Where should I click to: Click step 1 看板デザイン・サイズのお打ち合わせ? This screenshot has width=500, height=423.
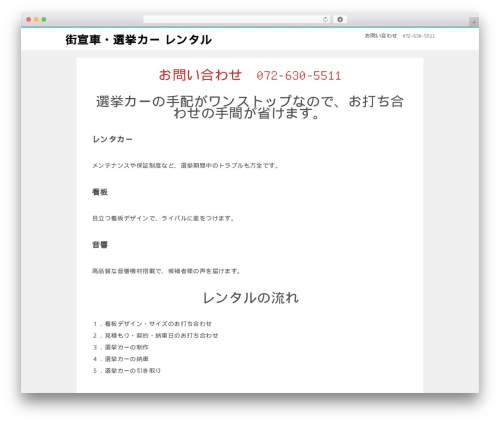pyautogui.click(x=152, y=324)
